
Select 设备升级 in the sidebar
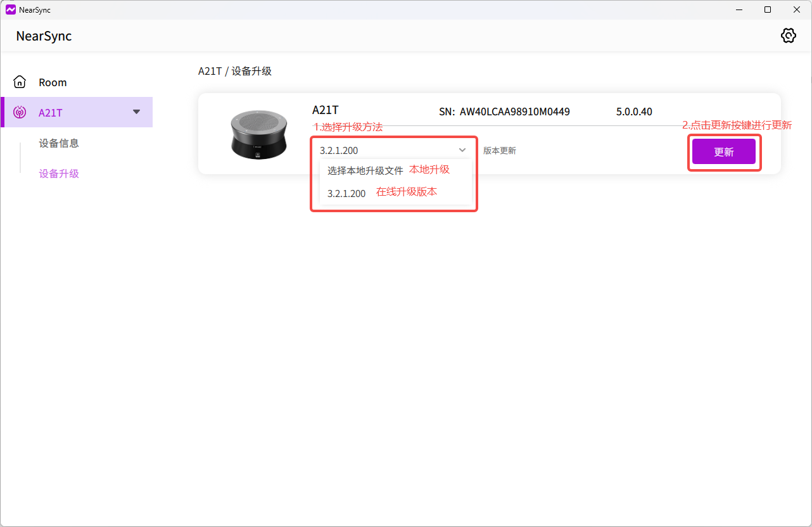(x=59, y=174)
